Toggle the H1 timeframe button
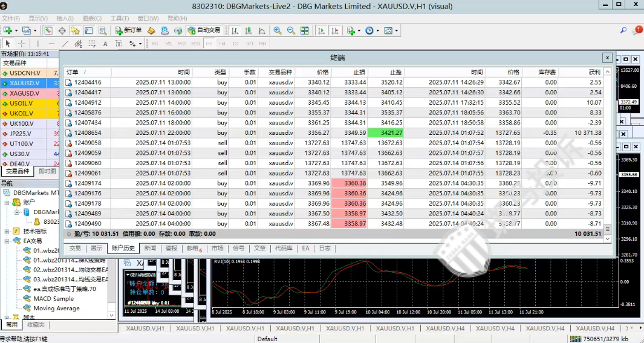Screen dimensions: 644x343 pos(209,44)
